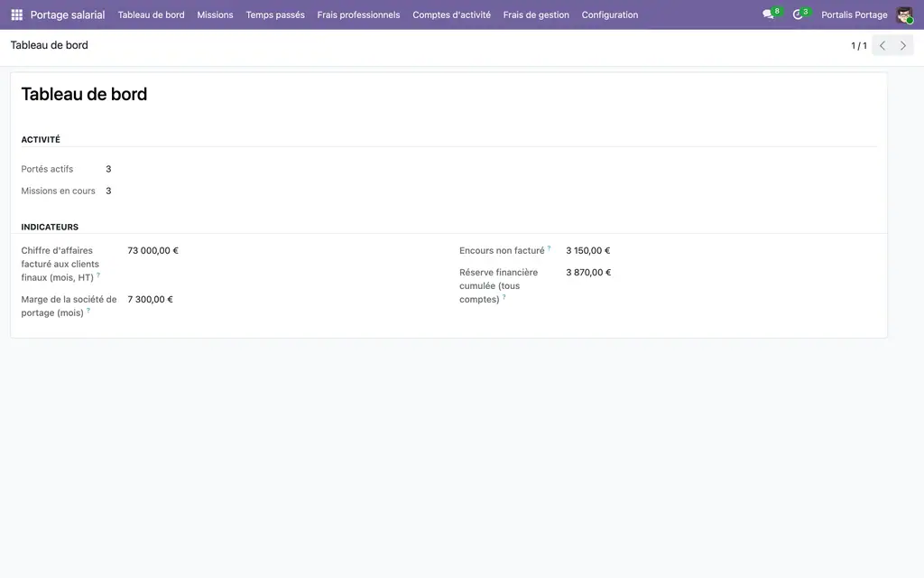
Task: Click the INDICATEURS section heading
Action: click(50, 227)
